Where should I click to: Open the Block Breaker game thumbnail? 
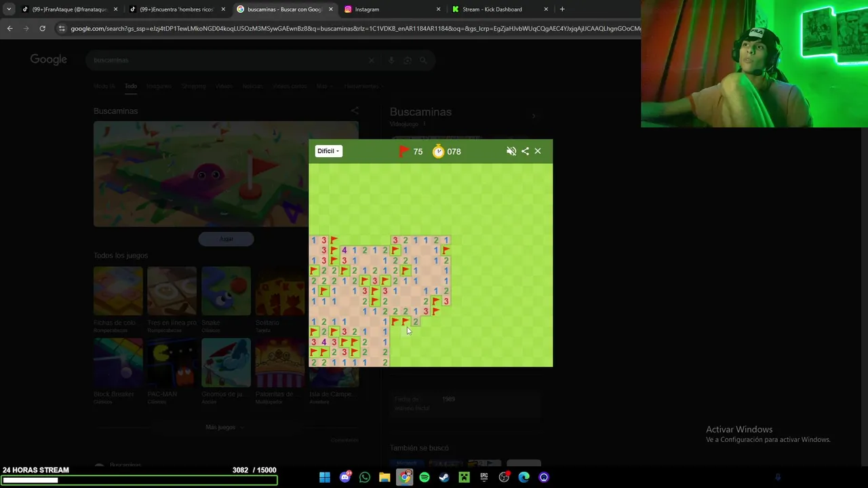[x=118, y=363]
